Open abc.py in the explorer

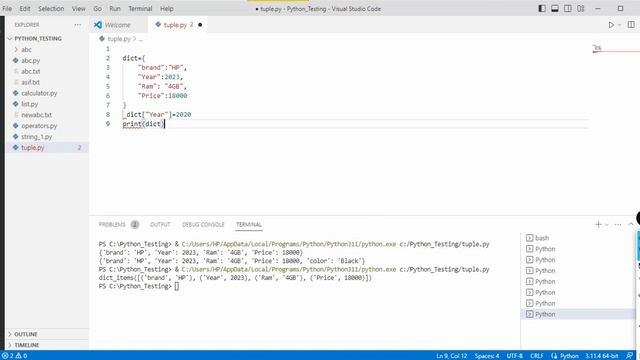tap(31, 60)
